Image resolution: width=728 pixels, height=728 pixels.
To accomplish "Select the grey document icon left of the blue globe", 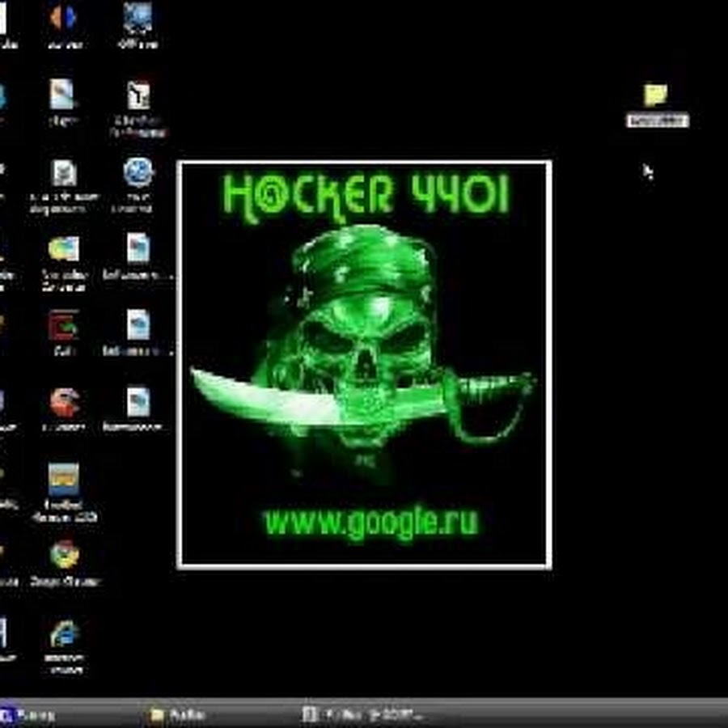I will [64, 173].
